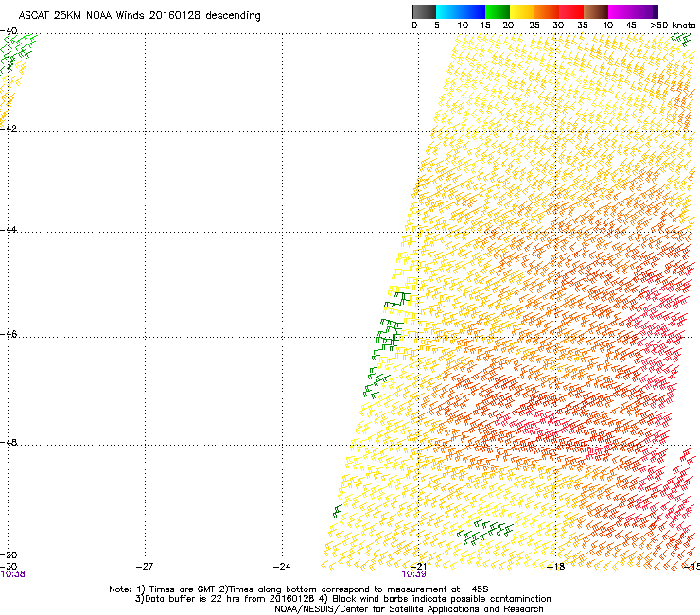Click the -30 longitude axis label
The width and height of the screenshot is (700, 615).
(9, 567)
